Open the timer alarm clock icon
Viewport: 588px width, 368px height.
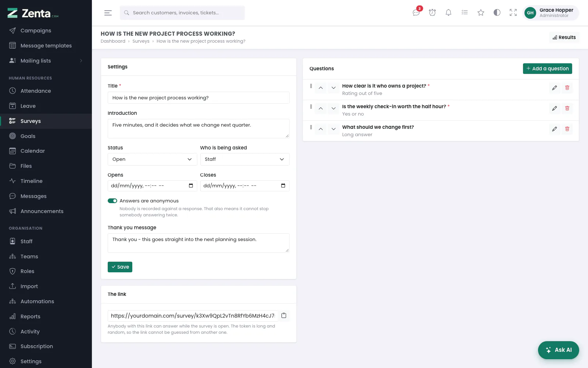point(433,13)
